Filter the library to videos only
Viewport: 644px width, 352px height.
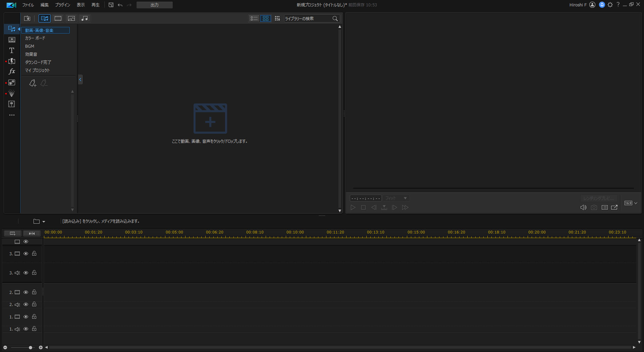point(58,18)
